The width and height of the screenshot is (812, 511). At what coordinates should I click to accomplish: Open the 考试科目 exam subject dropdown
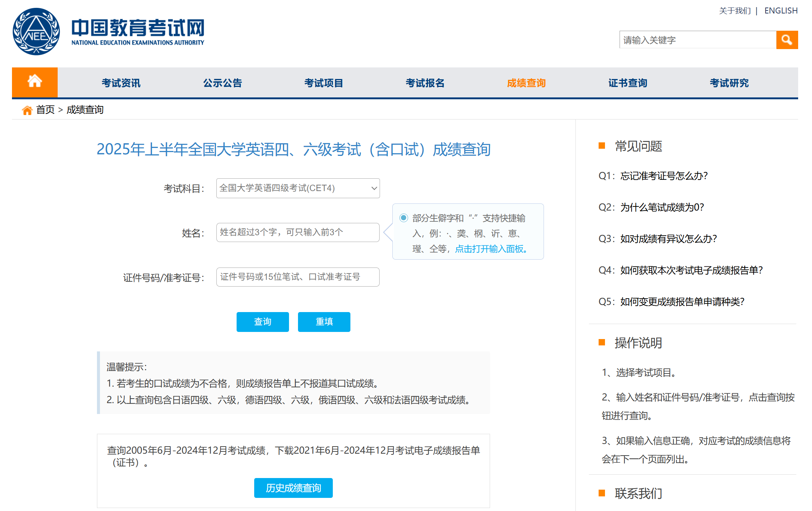pyautogui.click(x=298, y=188)
